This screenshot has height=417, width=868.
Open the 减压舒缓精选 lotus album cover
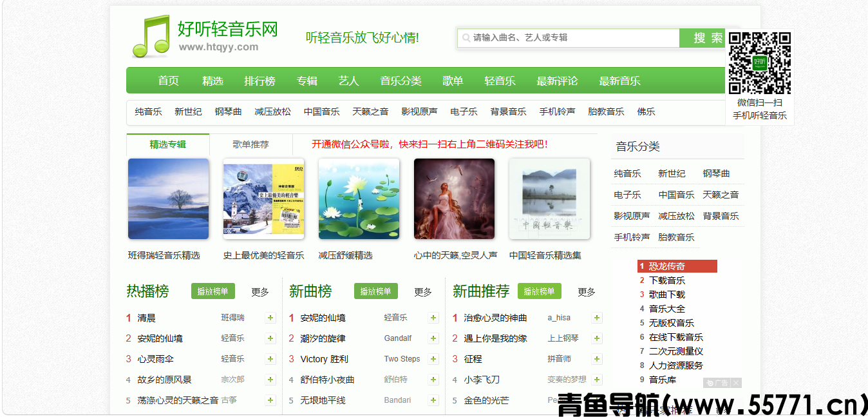359,199
